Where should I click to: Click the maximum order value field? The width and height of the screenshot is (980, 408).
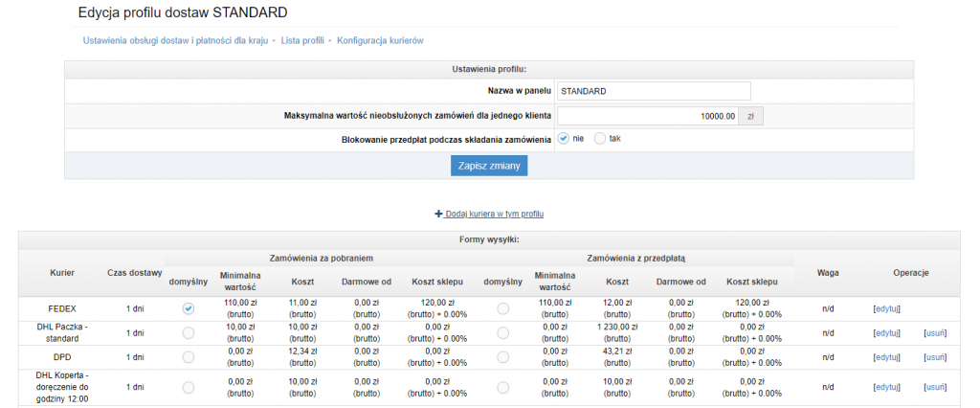(647, 116)
